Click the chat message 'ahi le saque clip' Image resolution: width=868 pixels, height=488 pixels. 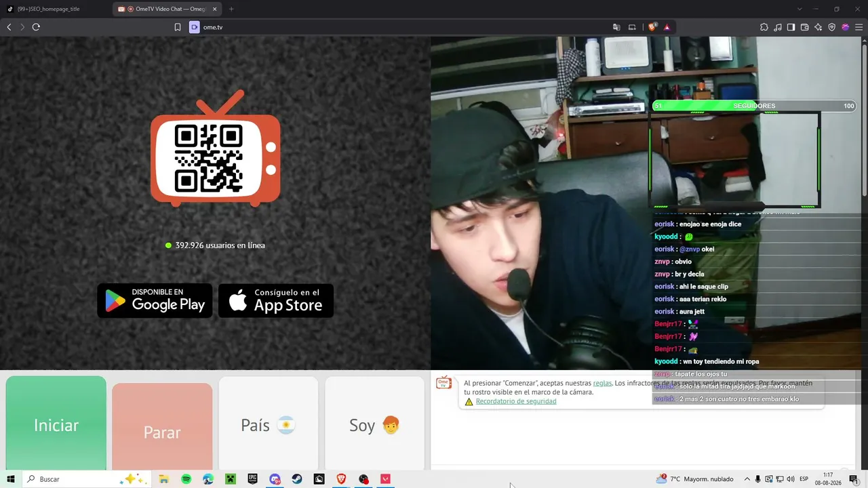704,287
